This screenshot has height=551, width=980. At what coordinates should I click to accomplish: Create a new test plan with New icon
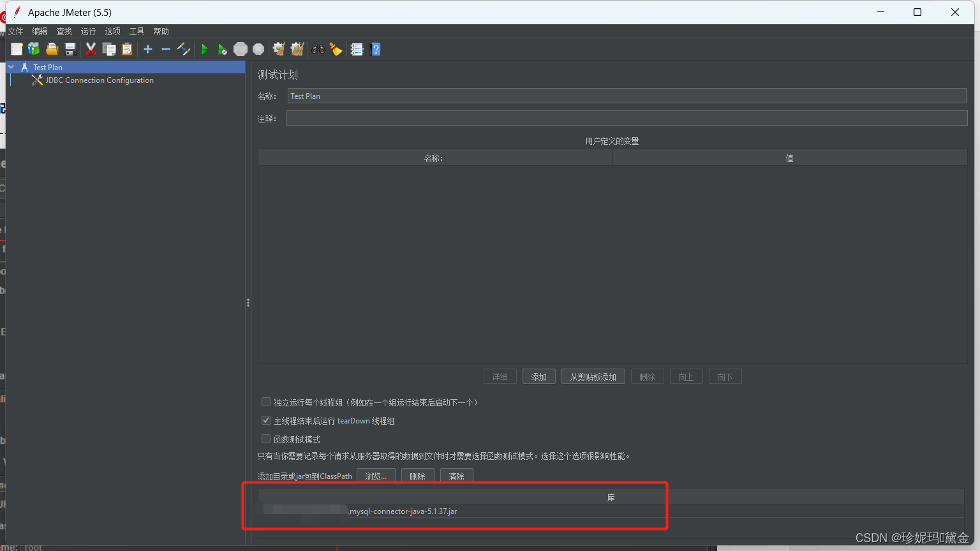[17, 49]
